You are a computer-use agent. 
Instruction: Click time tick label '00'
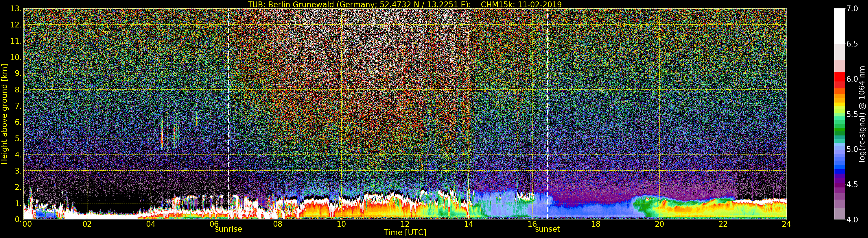coord(27,224)
